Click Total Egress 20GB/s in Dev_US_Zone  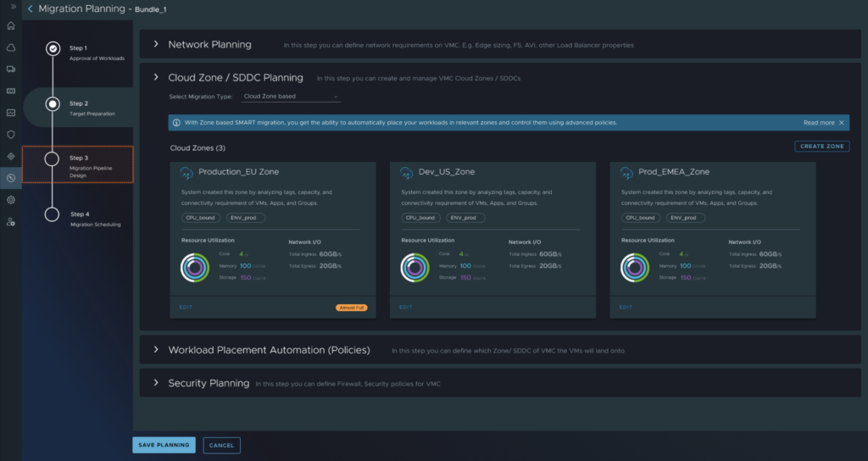[535, 266]
